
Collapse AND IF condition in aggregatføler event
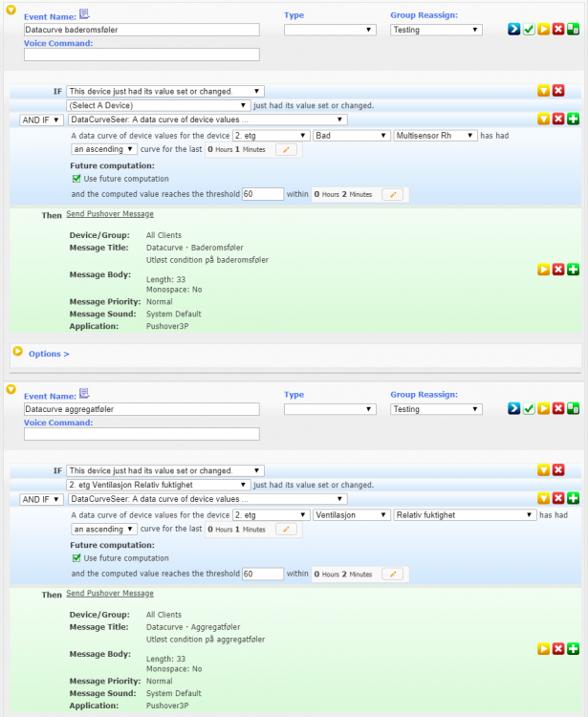544,498
